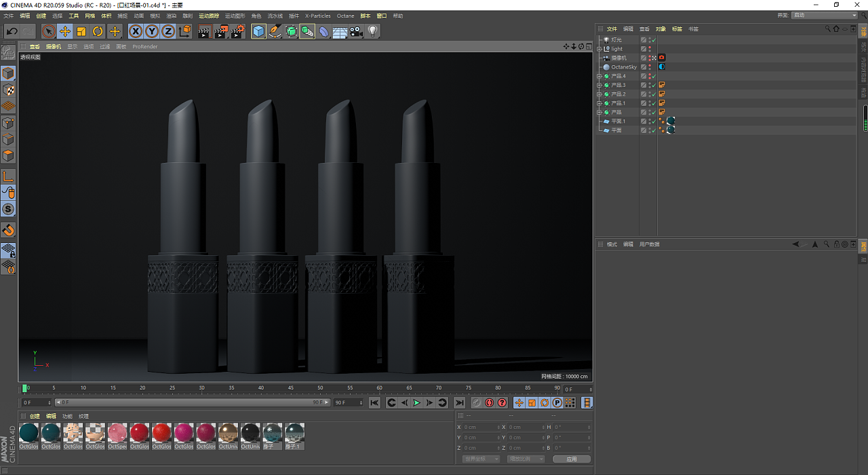This screenshot has width=868, height=475.
Task: Add a Light object from toolbar
Action: click(372, 31)
